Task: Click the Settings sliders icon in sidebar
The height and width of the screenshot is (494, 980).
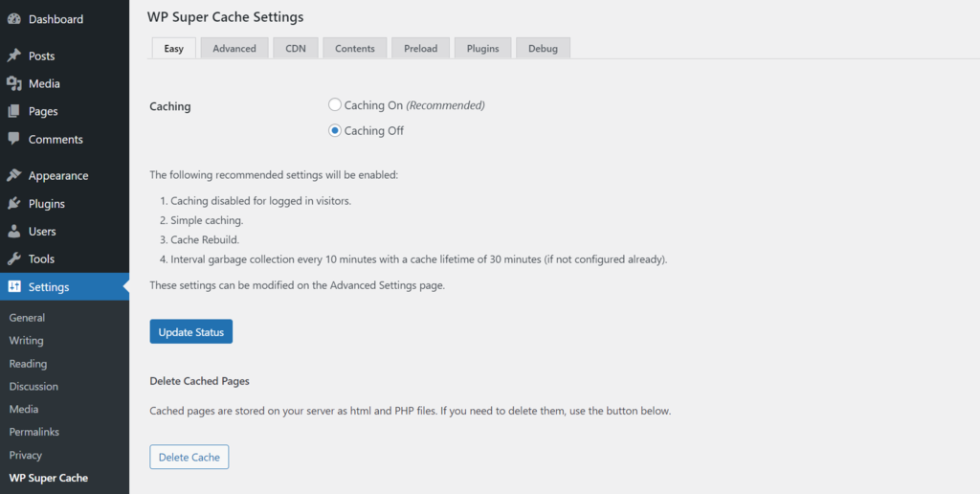Action: [14, 287]
